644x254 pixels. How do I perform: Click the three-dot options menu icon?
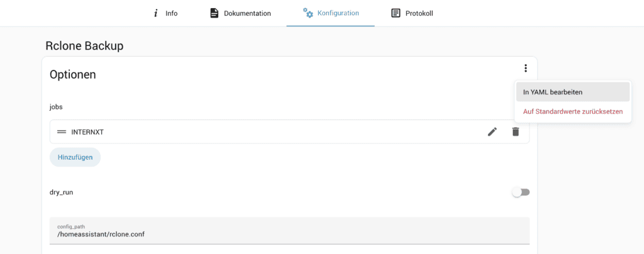(526, 69)
